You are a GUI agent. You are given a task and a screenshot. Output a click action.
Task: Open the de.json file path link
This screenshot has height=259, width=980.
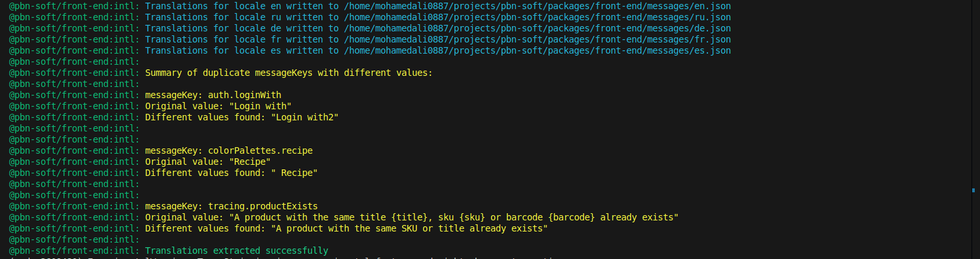[x=537, y=28]
